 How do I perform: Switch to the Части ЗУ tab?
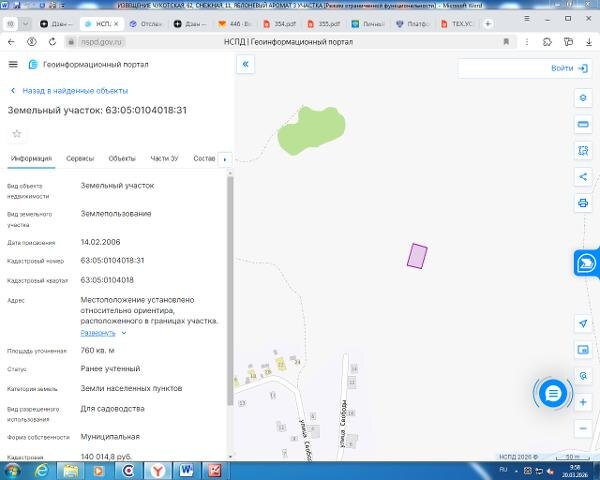pos(165,158)
